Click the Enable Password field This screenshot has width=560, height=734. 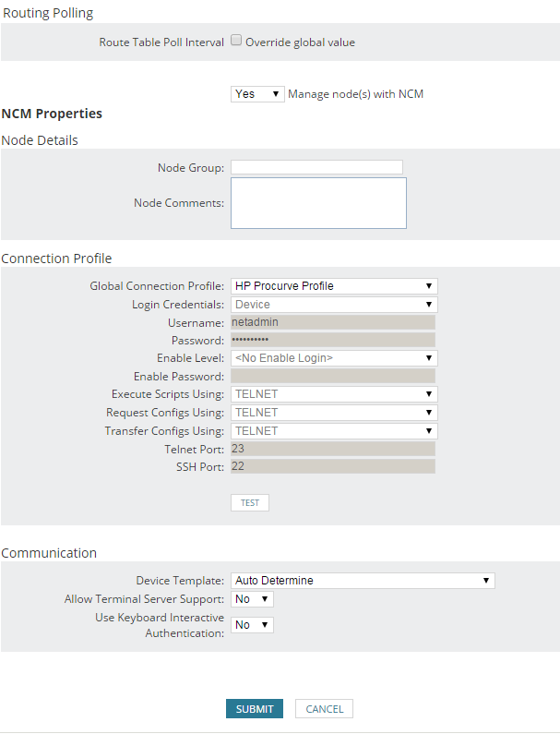333,376
